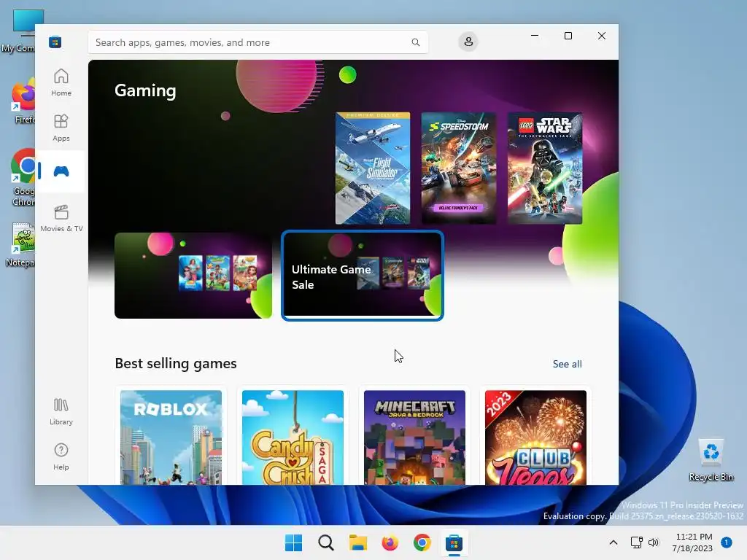Screen dimensions: 747x560
Task: Click the search magnifier icon in the Store
Action: [415, 42]
